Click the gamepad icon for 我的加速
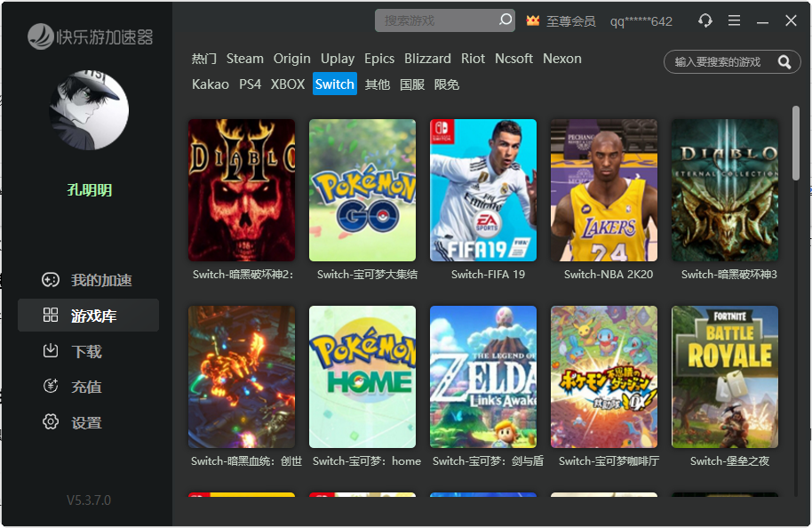The image size is (812, 528). point(51,280)
